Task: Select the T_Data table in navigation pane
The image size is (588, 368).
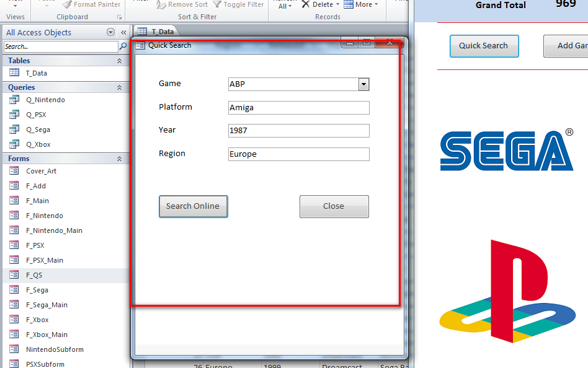Action: pos(66,73)
